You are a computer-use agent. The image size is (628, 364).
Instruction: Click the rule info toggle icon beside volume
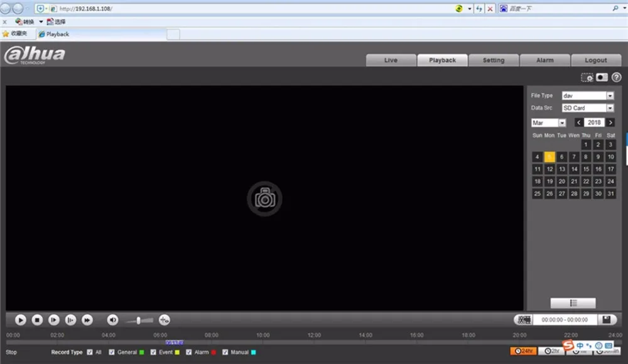point(164,320)
